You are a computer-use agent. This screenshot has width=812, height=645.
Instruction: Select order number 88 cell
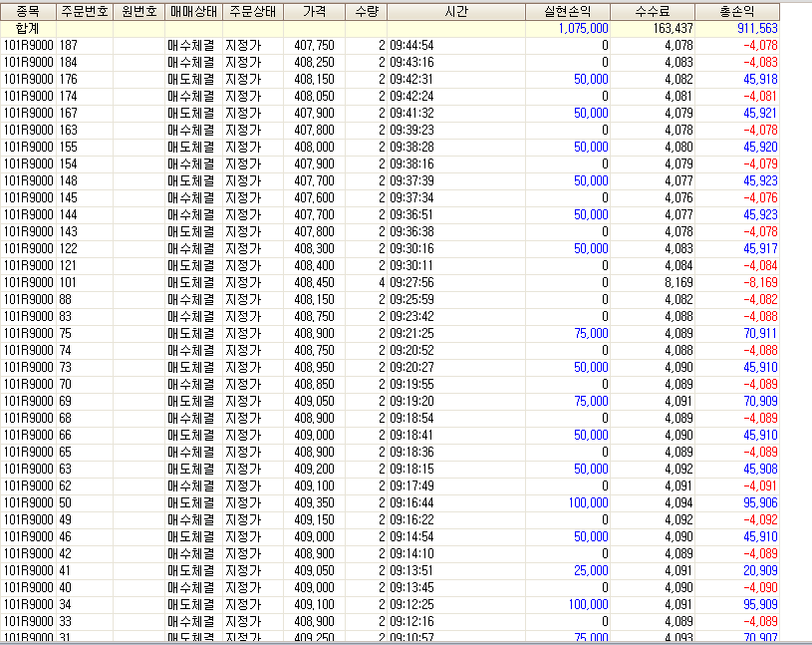tap(65, 299)
